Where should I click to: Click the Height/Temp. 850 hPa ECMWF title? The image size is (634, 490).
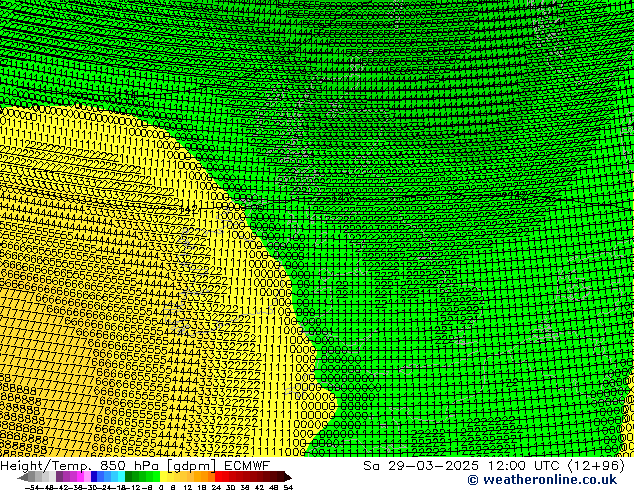coord(135,466)
